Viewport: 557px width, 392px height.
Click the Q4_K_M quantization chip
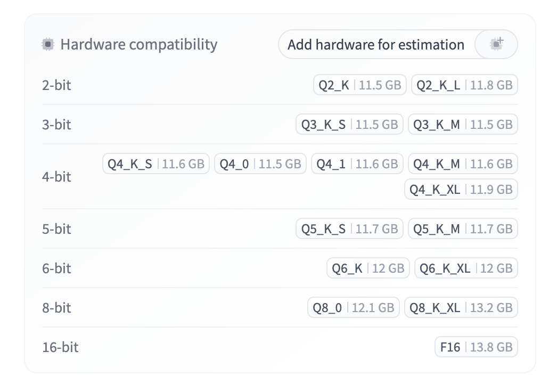pos(463,164)
